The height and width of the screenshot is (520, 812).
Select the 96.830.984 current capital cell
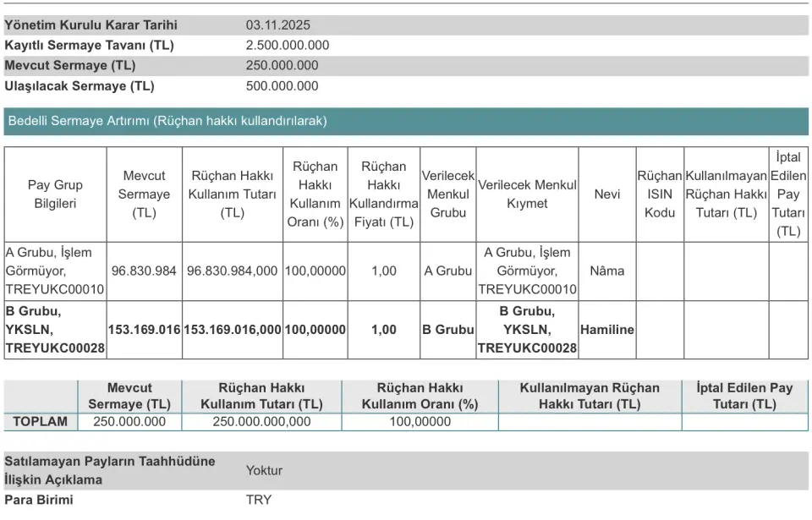coord(144,271)
